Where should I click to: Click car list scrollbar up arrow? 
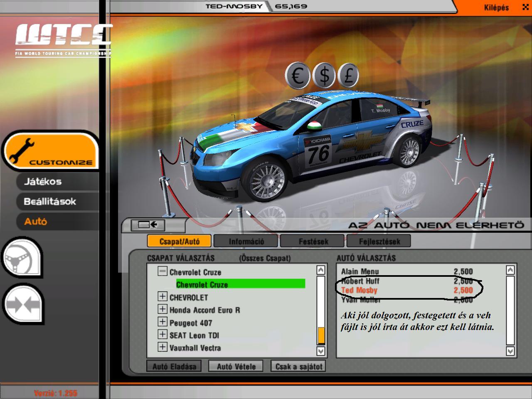tap(510, 270)
